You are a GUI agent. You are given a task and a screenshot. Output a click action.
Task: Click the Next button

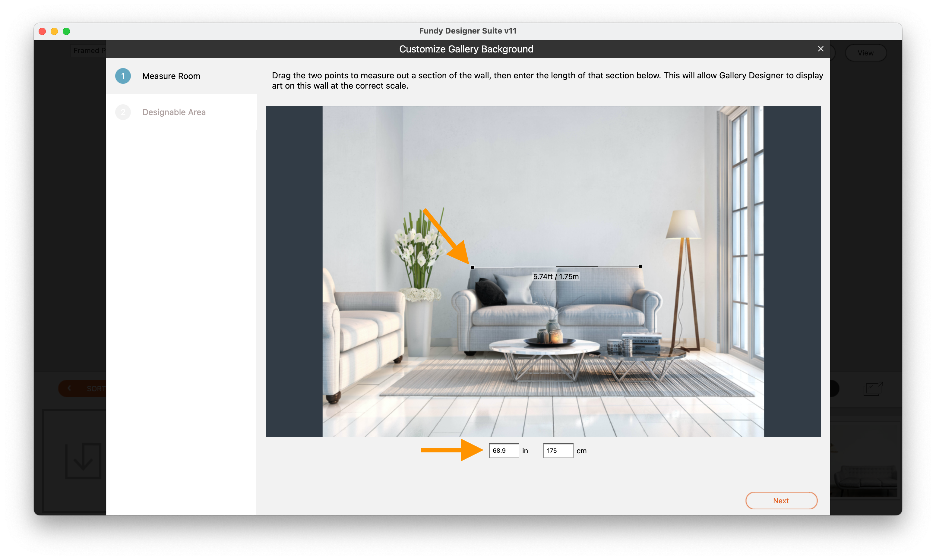[781, 500]
